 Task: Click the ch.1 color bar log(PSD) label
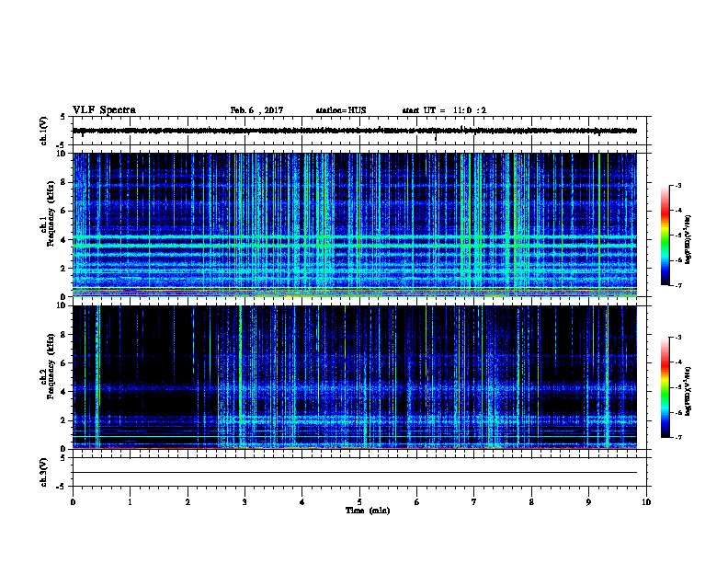(688, 239)
